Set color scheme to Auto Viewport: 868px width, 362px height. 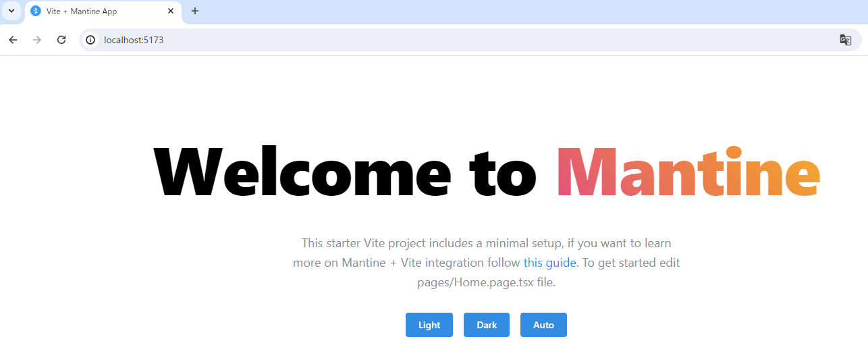pos(543,325)
